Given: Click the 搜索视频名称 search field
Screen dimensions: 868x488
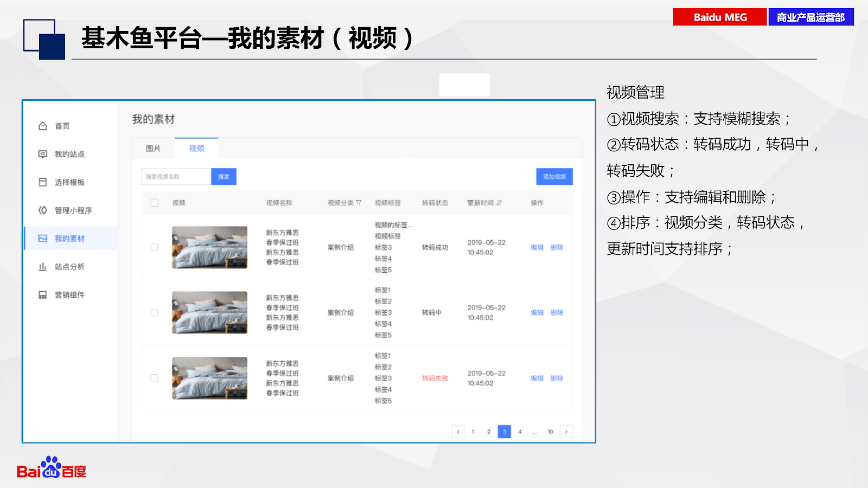Looking at the screenshot, I should click(176, 177).
